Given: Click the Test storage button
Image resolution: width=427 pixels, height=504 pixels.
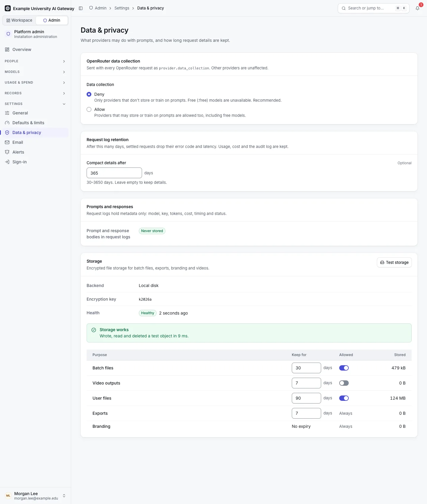Looking at the screenshot, I should tap(394, 262).
